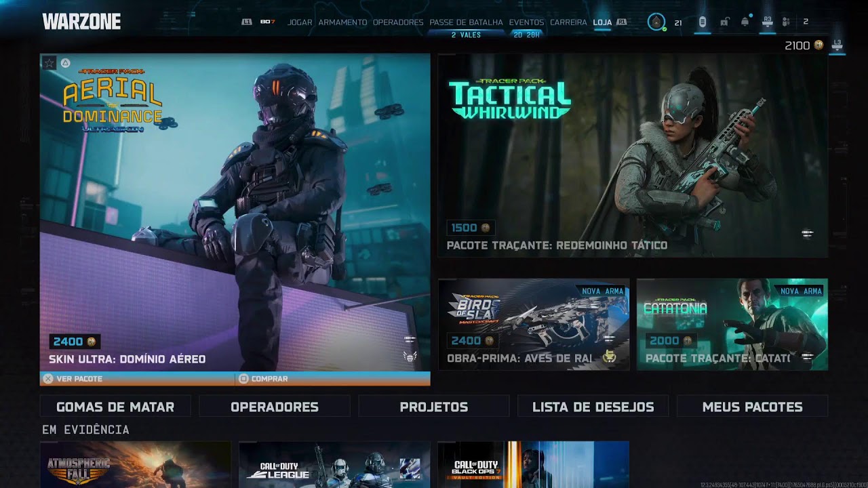Viewport: 868px width, 488px height.
Task: Click the favorite star icon on Aerial Dominance
Action: point(49,63)
